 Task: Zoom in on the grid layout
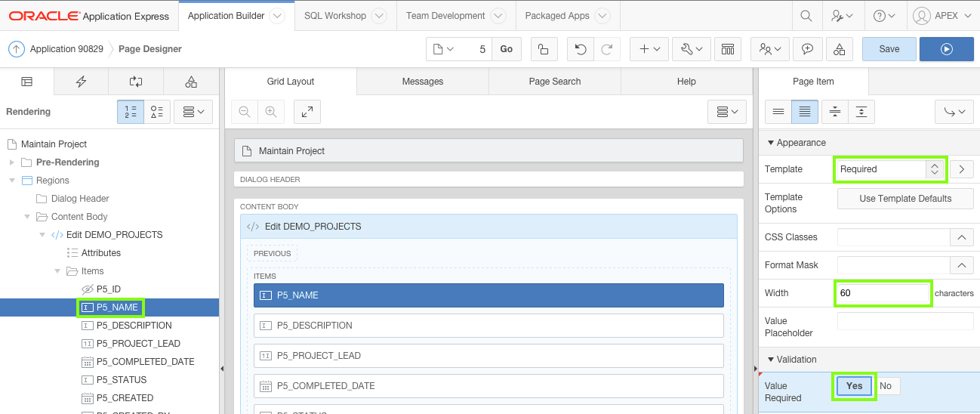(270, 112)
